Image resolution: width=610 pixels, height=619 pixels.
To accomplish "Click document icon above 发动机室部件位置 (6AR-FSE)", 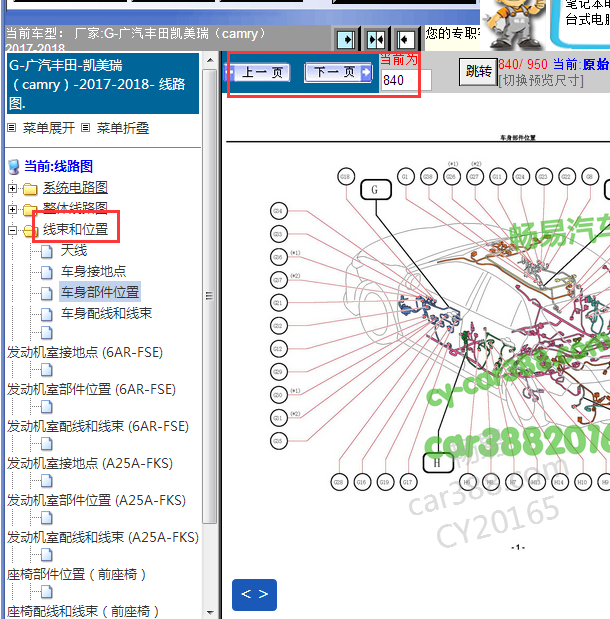I will click(47, 370).
